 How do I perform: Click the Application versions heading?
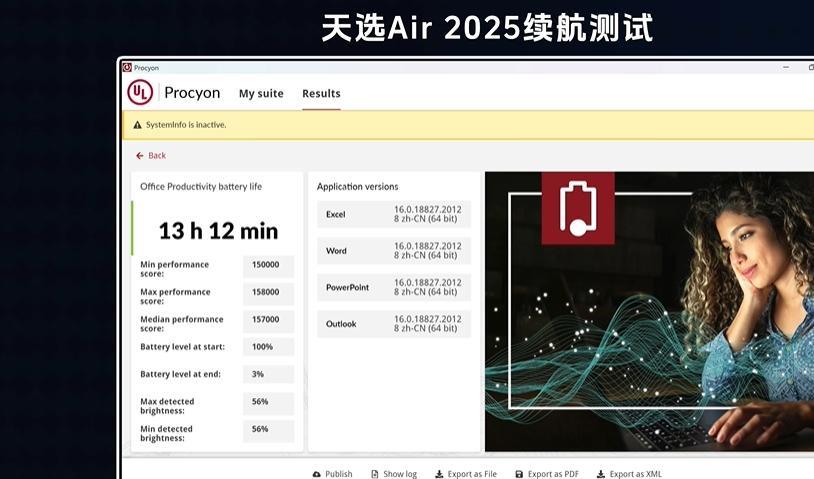tap(358, 187)
